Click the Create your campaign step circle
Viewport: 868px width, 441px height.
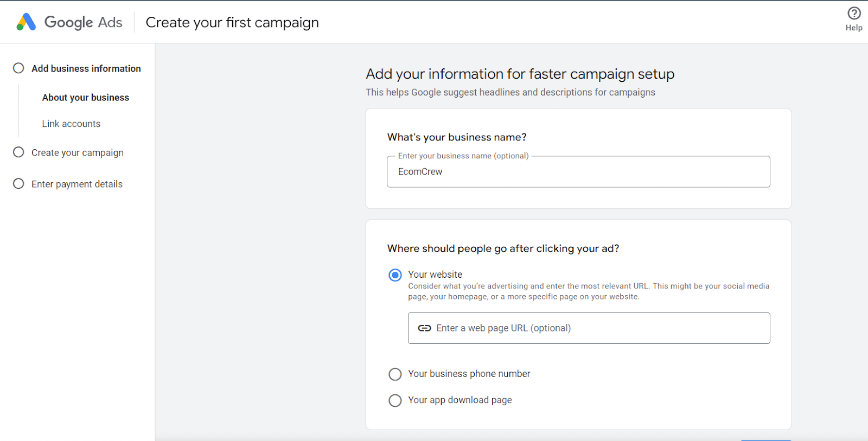click(x=18, y=152)
